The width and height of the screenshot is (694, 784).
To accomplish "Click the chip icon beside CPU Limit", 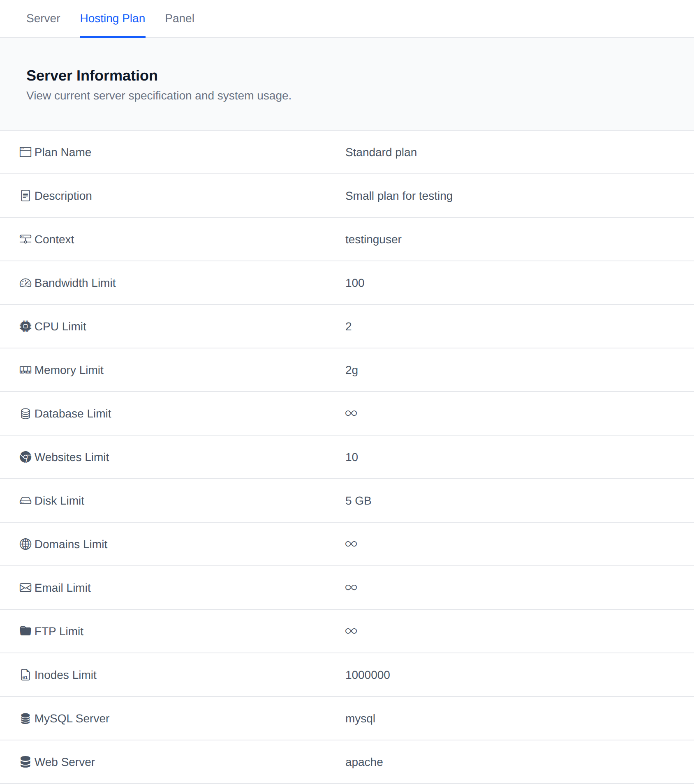I will [25, 326].
